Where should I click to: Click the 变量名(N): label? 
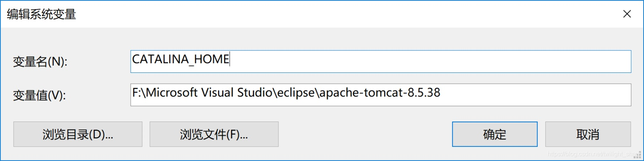point(40,62)
